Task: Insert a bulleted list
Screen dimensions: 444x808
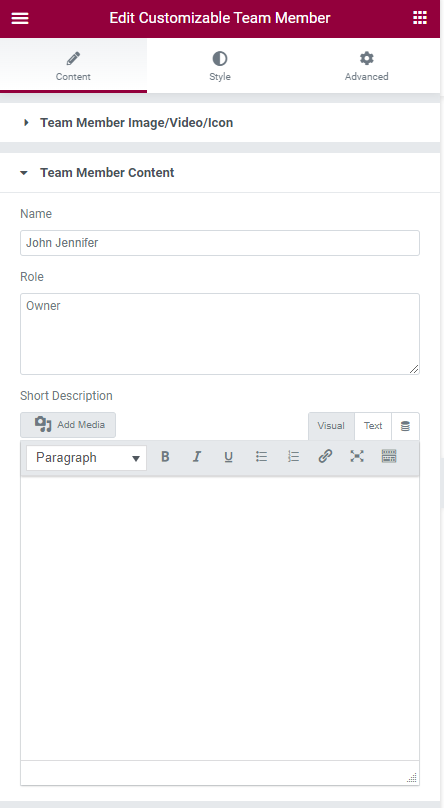Action: [x=261, y=457]
